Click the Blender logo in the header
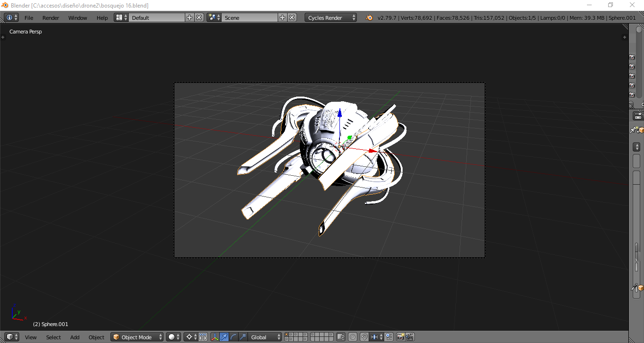Image resolution: width=644 pixels, height=343 pixels. point(369,17)
